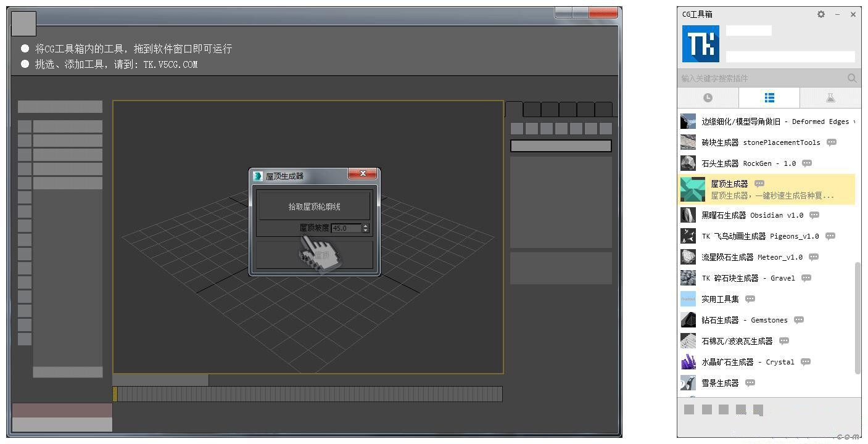Screen dimensions: 868x444
Task: Select the Obsidian 黑曜石生成器 plugin icon
Action: coord(687,215)
